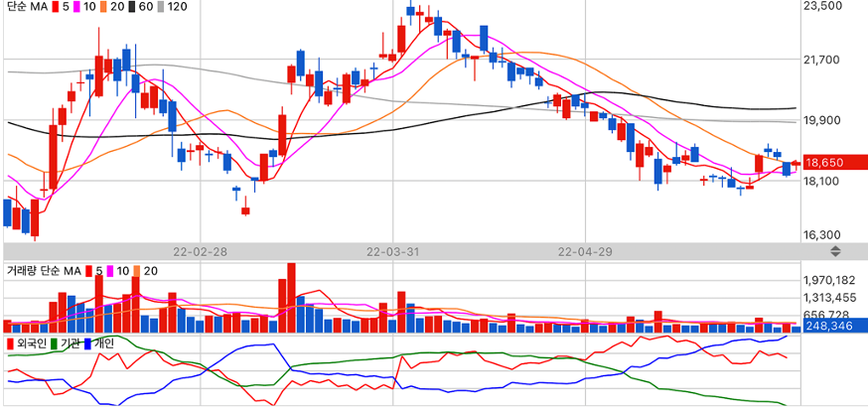Click the current volume tag 248,346
Image resolution: width=868 pixels, height=411 pixels.
click(x=833, y=326)
